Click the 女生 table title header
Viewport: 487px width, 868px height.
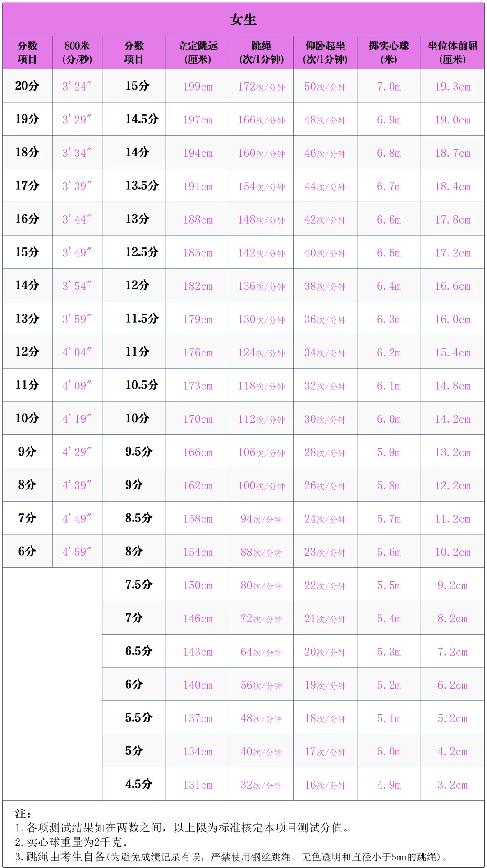(x=243, y=19)
